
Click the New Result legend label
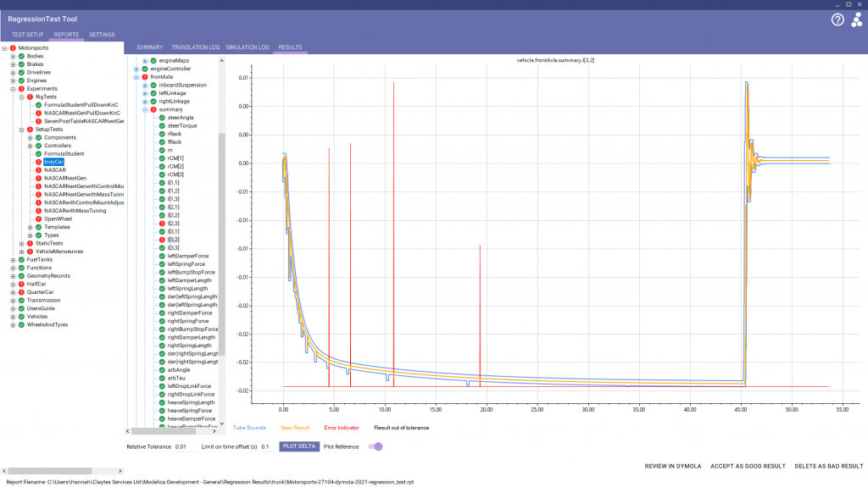click(295, 428)
